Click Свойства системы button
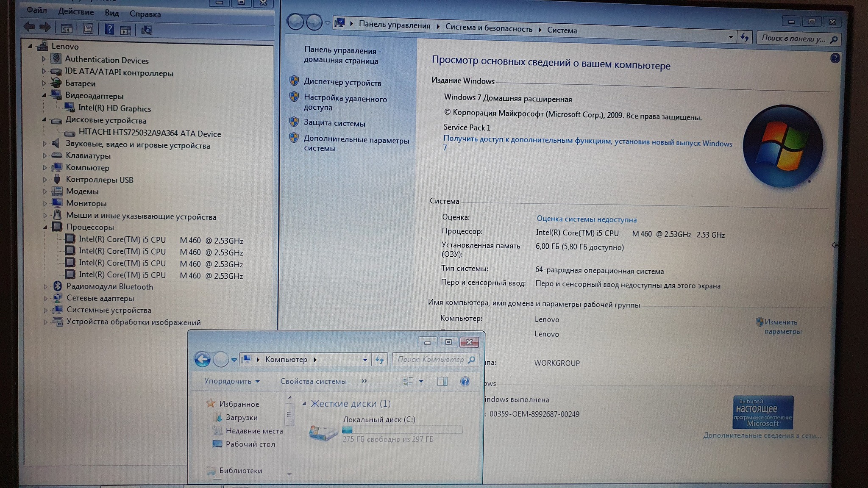The width and height of the screenshot is (868, 488). [x=313, y=381]
